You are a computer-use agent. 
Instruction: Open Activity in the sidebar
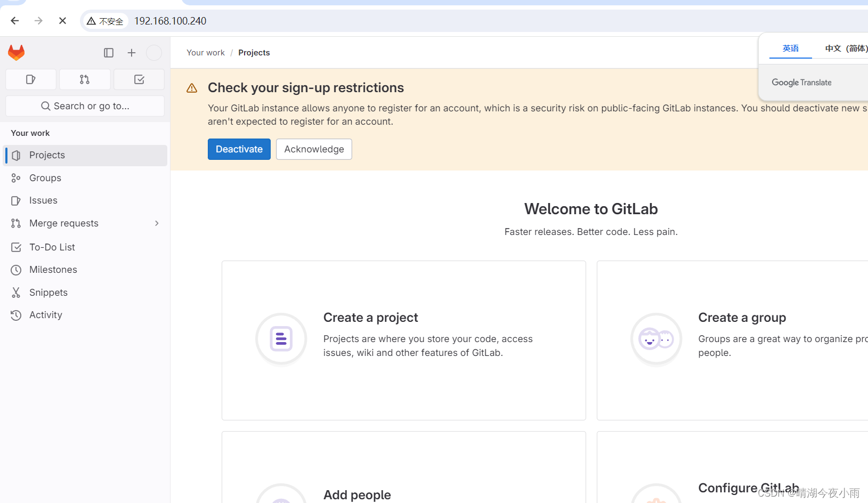click(85, 315)
